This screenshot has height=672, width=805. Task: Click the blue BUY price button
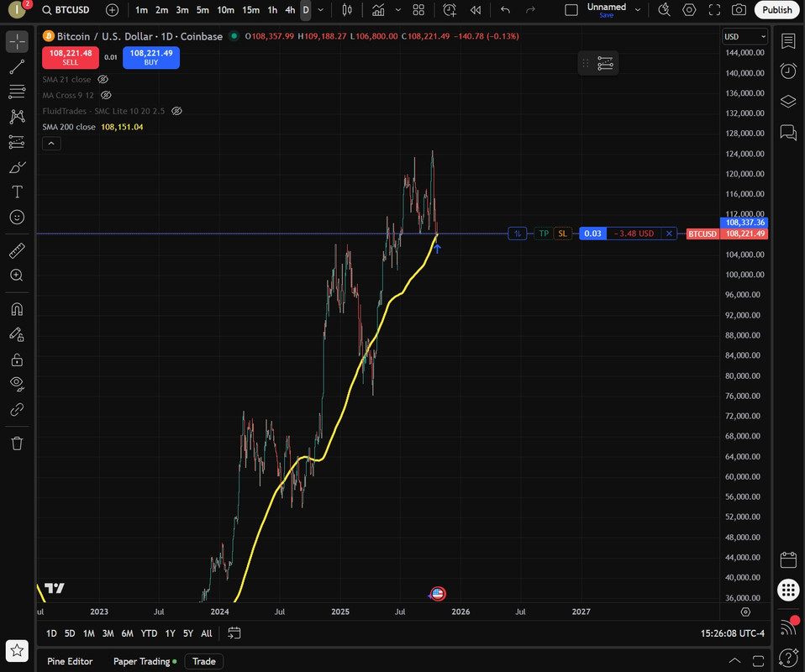tap(151, 57)
